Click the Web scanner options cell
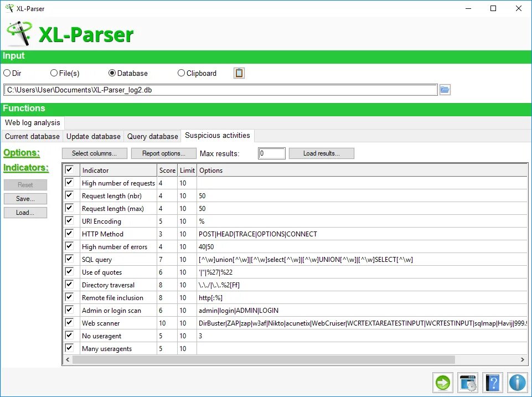This screenshot has height=397, width=532. (363, 323)
